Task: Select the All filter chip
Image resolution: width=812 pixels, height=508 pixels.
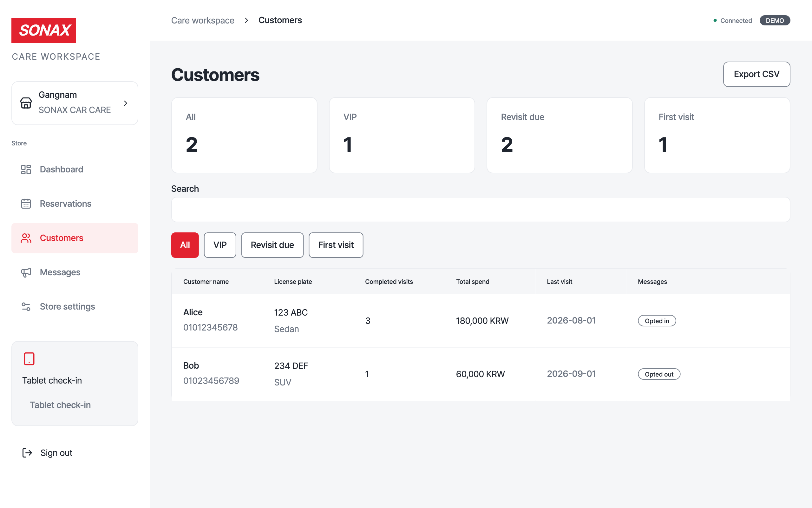Action: [185, 245]
